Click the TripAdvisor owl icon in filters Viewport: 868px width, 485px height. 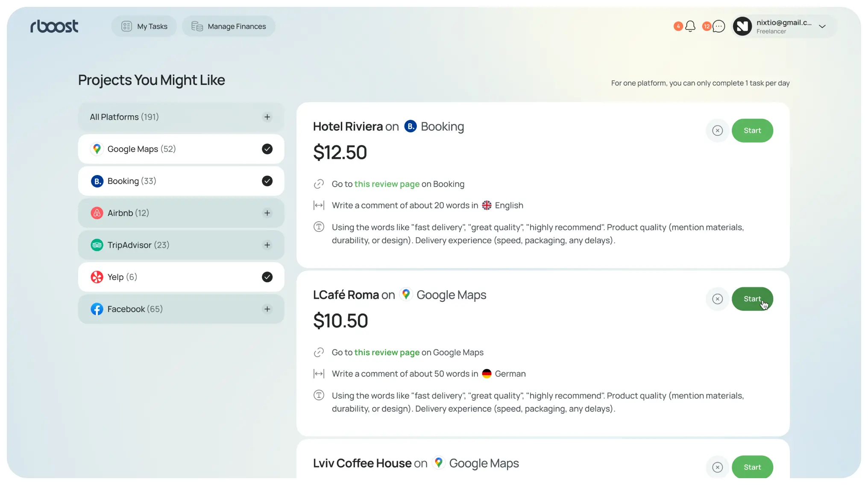pos(97,245)
